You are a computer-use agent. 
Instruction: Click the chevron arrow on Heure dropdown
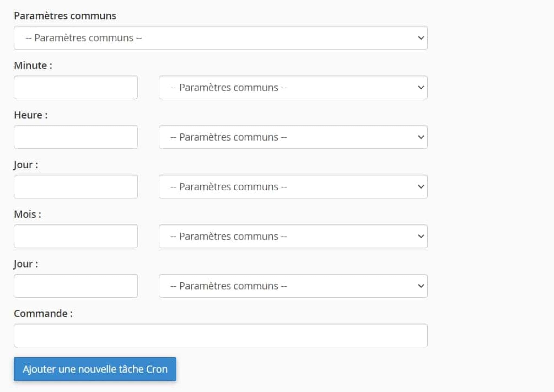[x=421, y=137]
